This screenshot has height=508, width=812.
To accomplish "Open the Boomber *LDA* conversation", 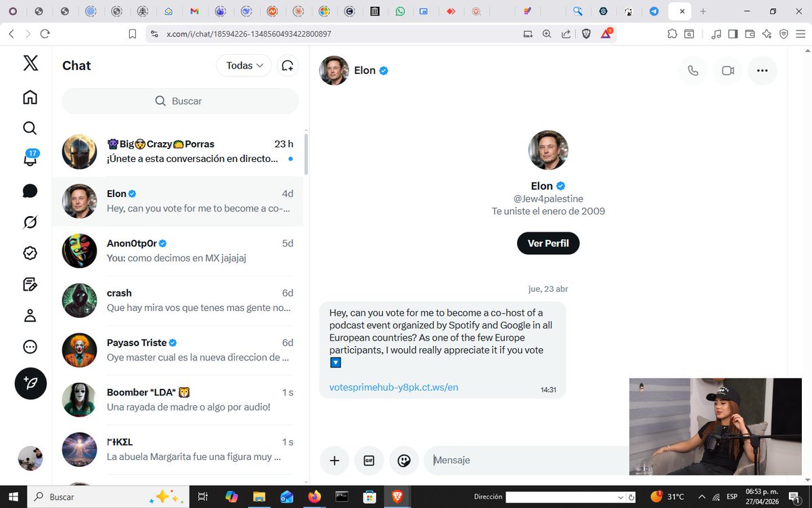I will tap(178, 400).
